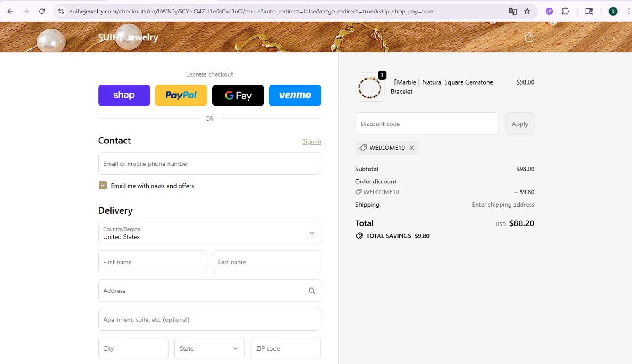632x364 pixels.
Task: Open the purple extension icon
Action: [x=549, y=11]
